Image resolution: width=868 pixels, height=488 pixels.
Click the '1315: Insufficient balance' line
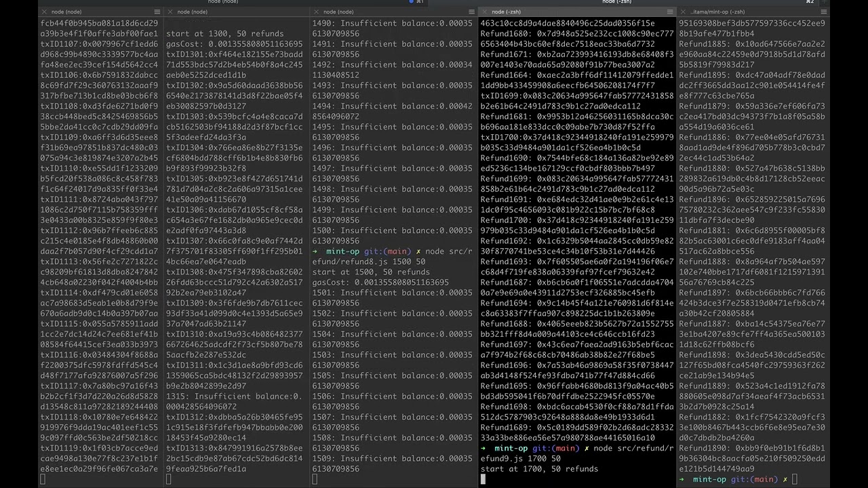pyautogui.click(x=235, y=401)
